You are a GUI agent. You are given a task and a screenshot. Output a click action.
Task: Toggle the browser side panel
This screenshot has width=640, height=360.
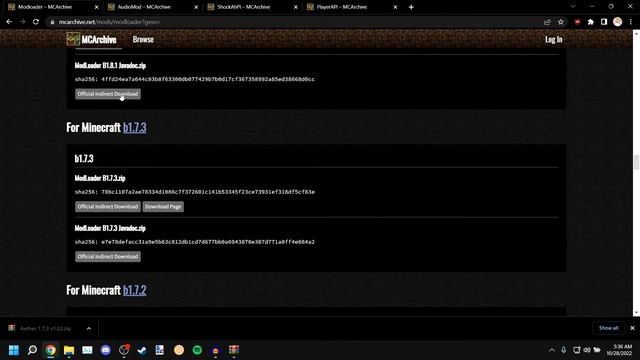pos(604,22)
